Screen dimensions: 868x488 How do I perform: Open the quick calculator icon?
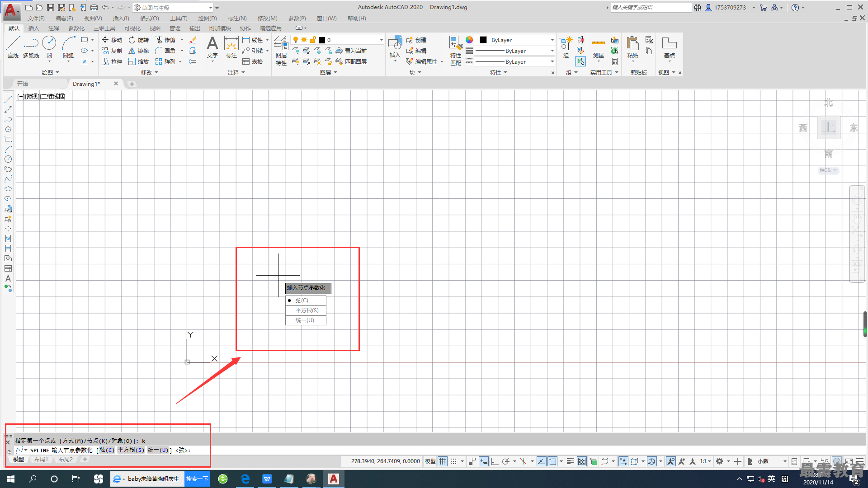point(615,61)
